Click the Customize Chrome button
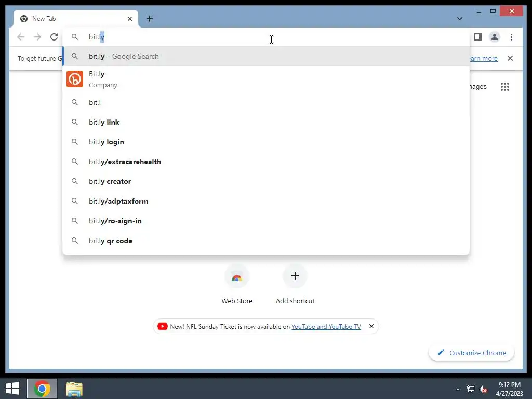Image resolution: width=532 pixels, height=399 pixels. 472,353
